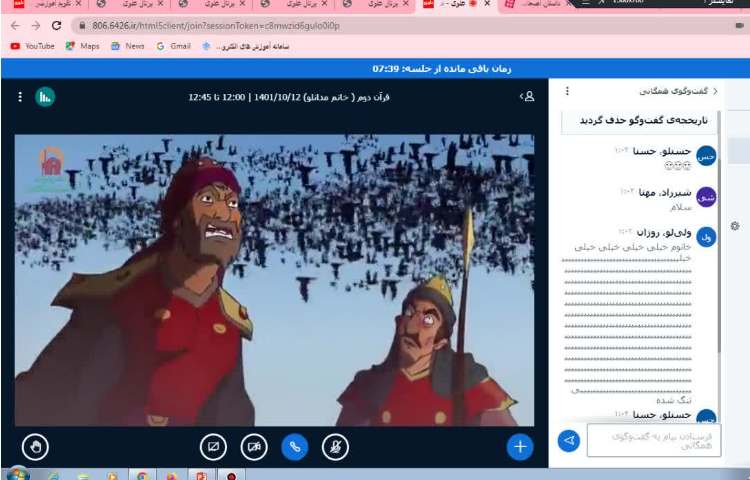Click the سلام message text in chat
Screen dimensions: 750x480
(x=680, y=207)
